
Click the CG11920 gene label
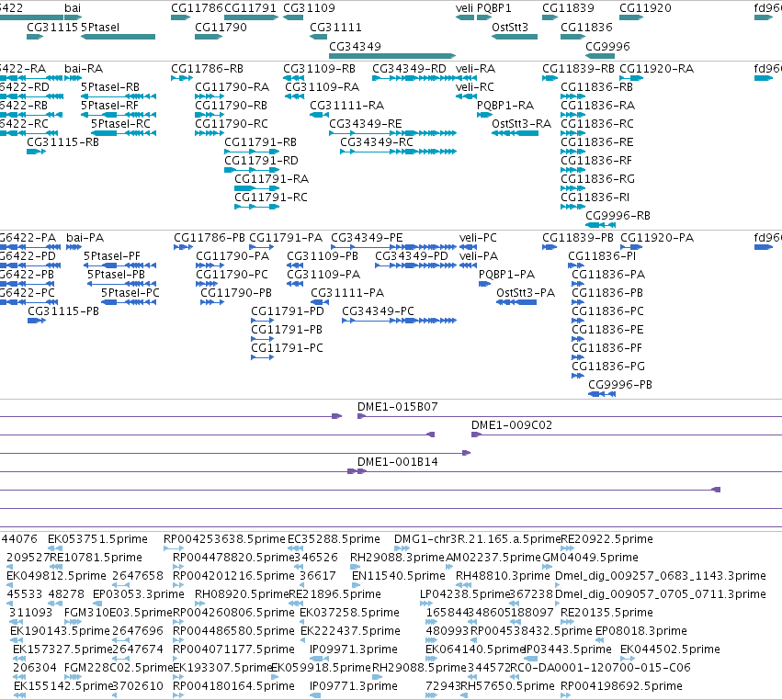click(645, 8)
